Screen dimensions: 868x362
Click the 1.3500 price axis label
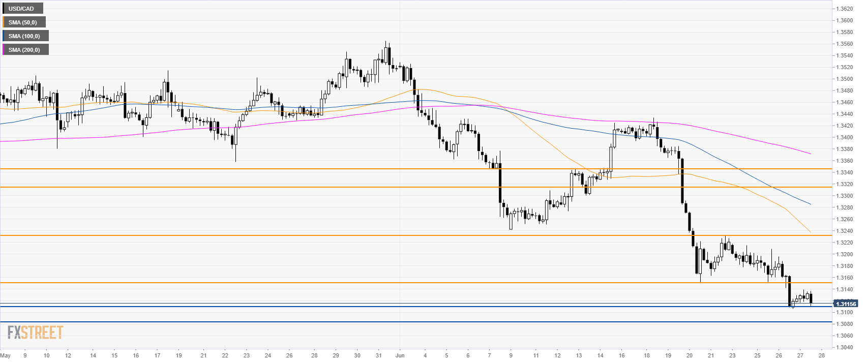(845, 79)
